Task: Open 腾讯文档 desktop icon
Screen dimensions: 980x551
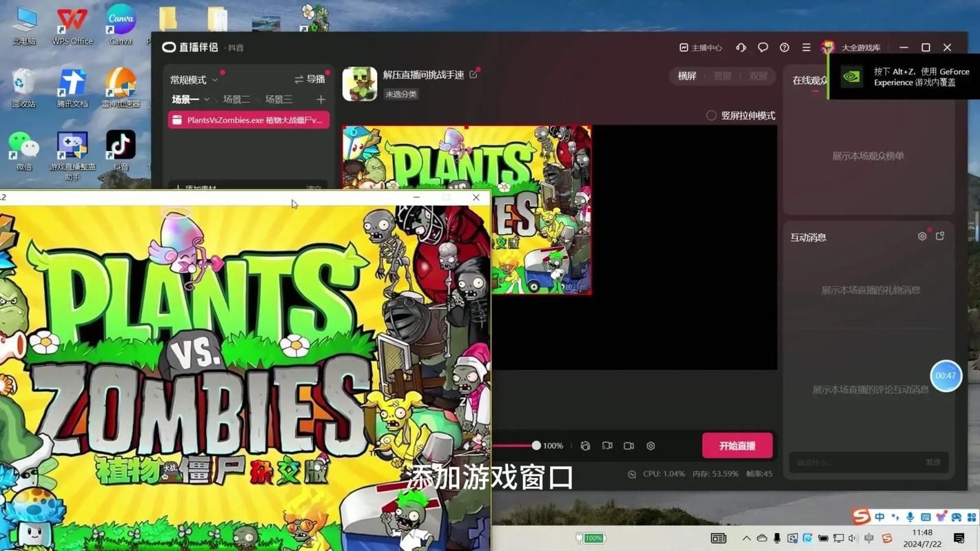Action: coord(72,87)
